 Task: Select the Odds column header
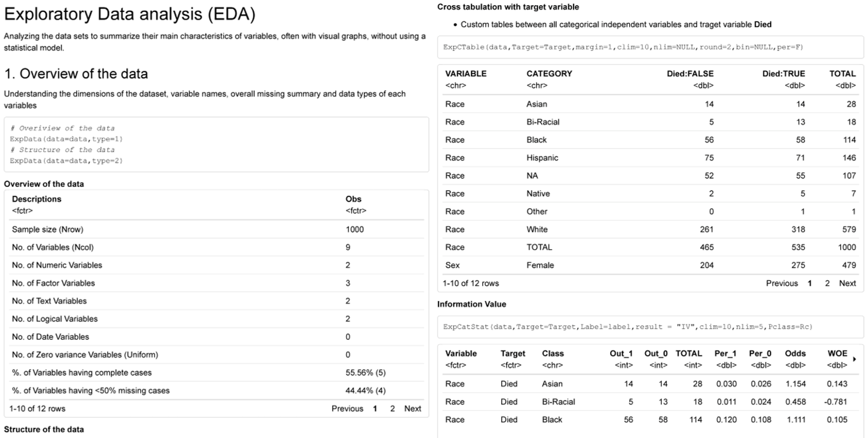(795, 354)
